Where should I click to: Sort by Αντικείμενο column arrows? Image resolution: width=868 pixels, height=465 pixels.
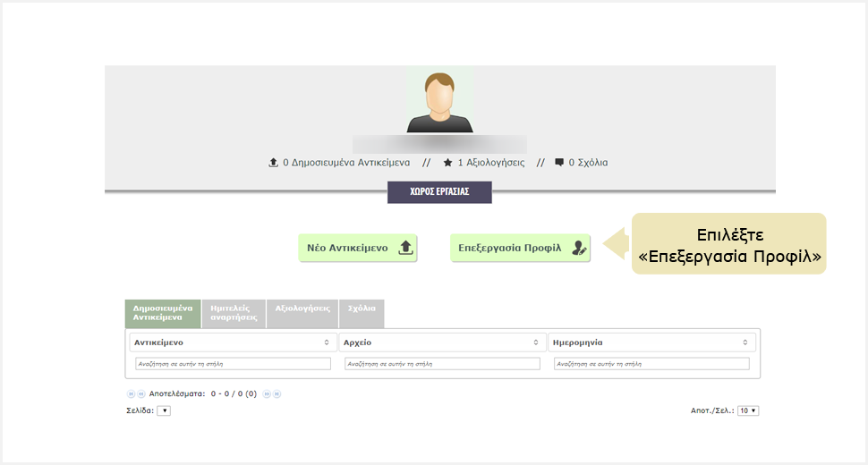(x=327, y=342)
